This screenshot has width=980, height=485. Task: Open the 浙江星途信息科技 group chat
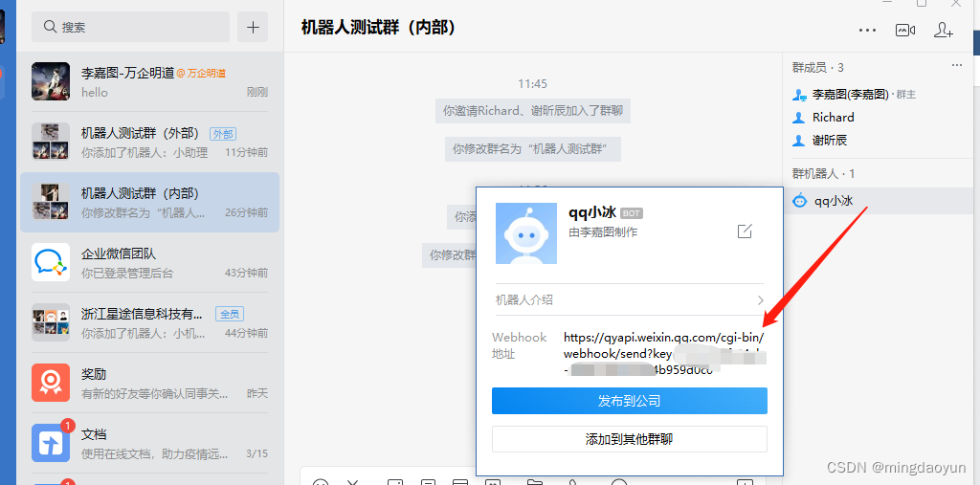[x=150, y=322]
